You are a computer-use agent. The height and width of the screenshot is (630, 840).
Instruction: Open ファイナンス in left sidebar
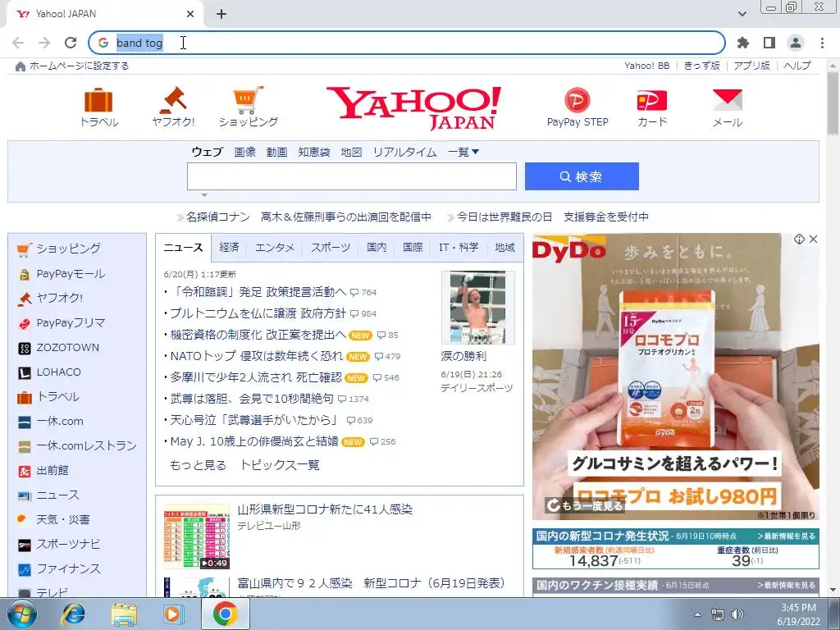[x=68, y=569]
